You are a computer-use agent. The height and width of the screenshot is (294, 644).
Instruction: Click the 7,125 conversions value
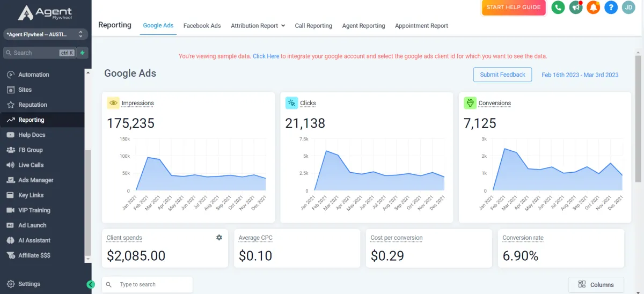[x=480, y=123]
